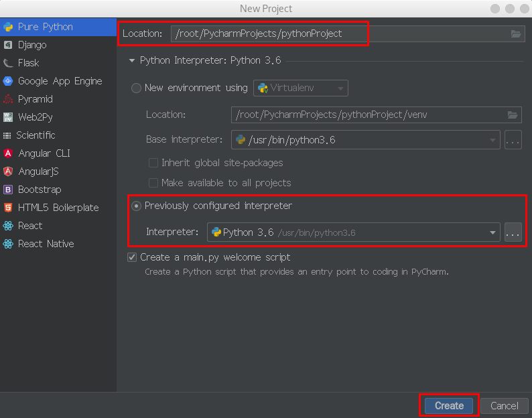Click ellipsis button beside Interpreter dropdown
Viewport: 532px width, 418px height.
click(513, 232)
